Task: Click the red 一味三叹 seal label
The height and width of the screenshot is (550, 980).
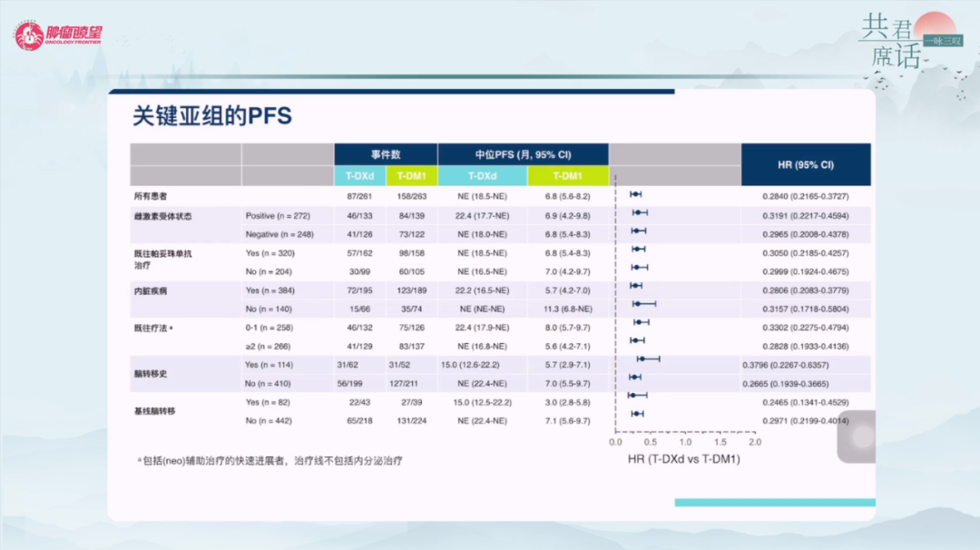Action: pos(942,41)
